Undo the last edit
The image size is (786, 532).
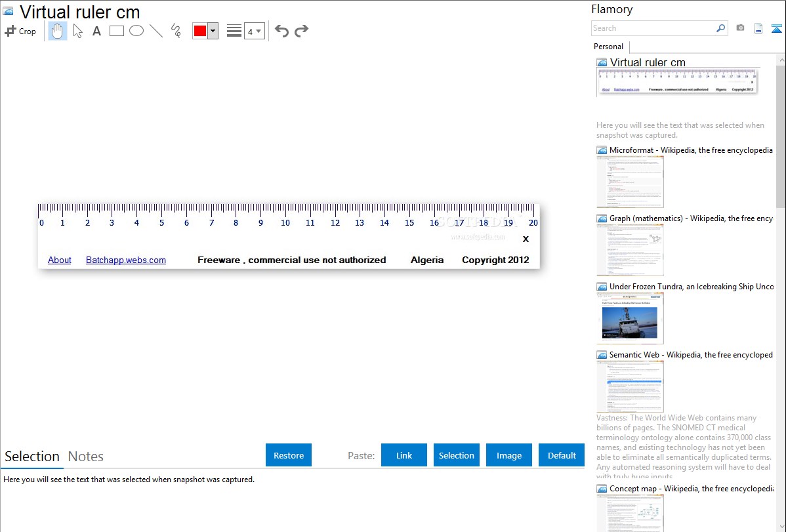click(x=281, y=31)
